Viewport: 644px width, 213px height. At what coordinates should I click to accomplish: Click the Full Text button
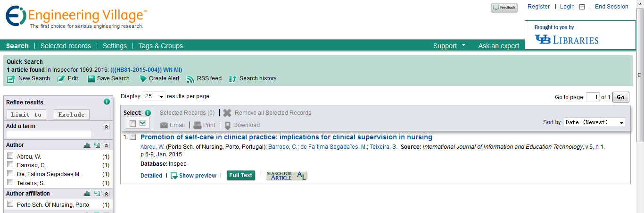240,175
